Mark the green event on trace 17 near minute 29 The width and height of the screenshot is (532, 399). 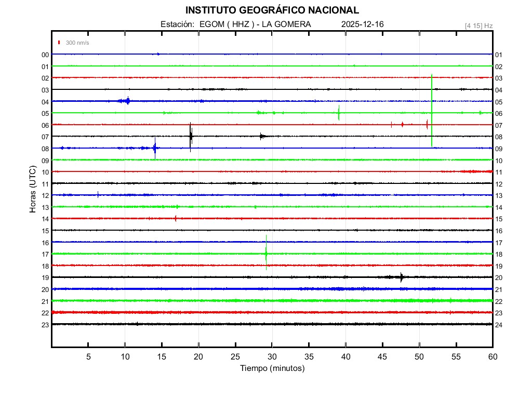[266, 253]
